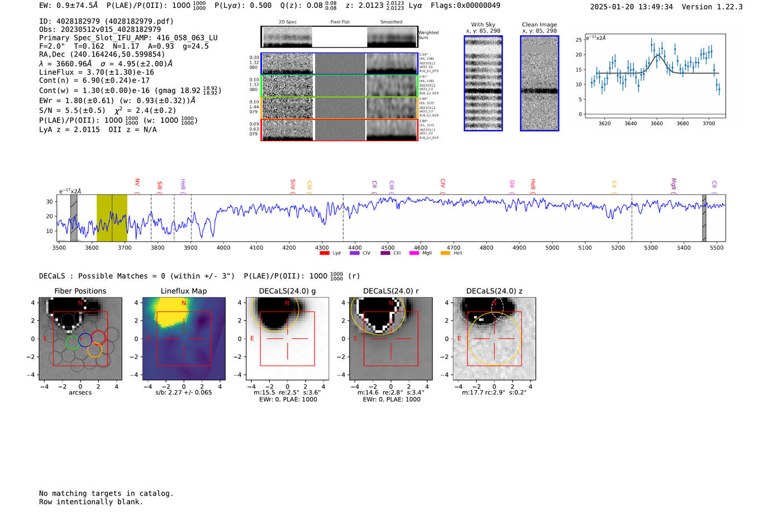Click the "s/b: 2.27 +/- 0.065" caption
The width and height of the screenshot is (782, 532).
click(x=184, y=392)
